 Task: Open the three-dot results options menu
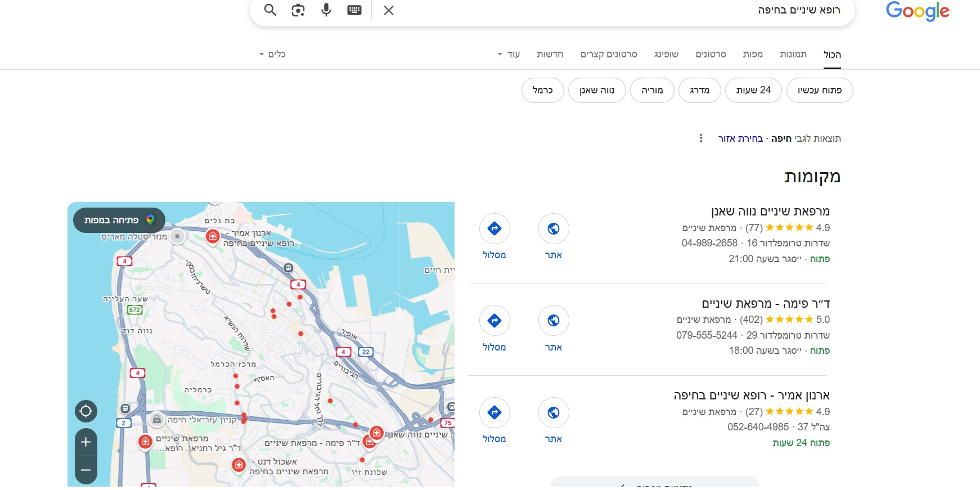[x=701, y=138]
